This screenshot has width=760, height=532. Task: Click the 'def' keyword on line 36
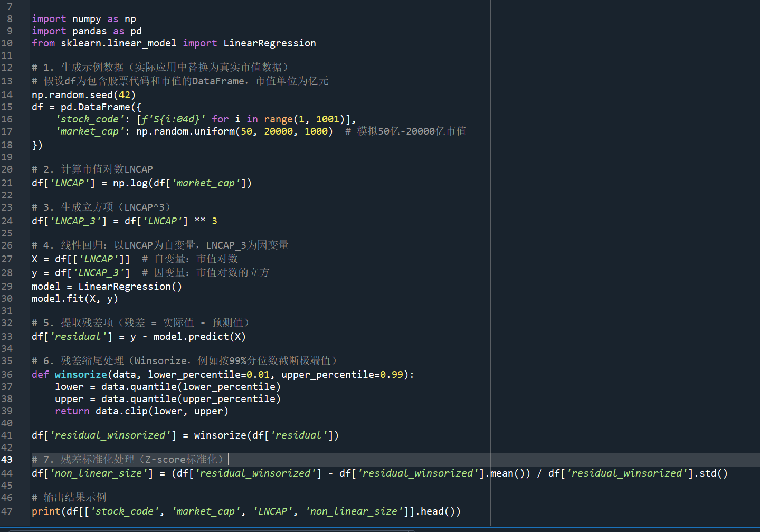click(x=40, y=375)
